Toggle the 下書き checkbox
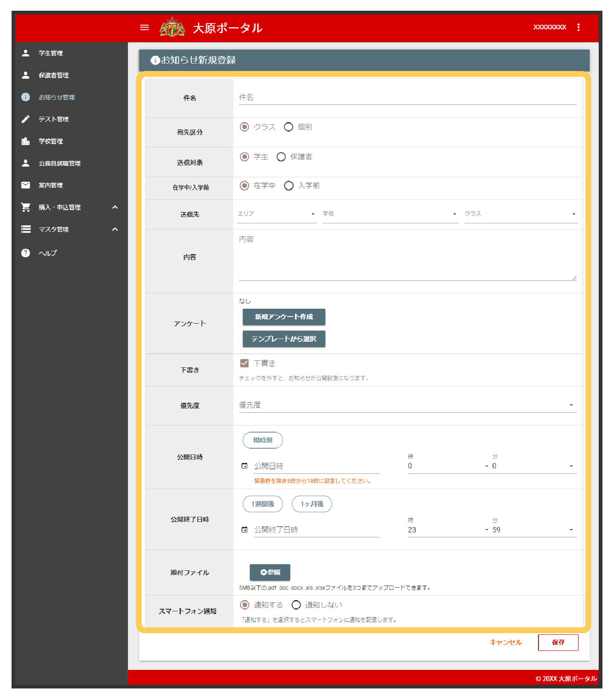This screenshot has height=700, width=614. 244,363
